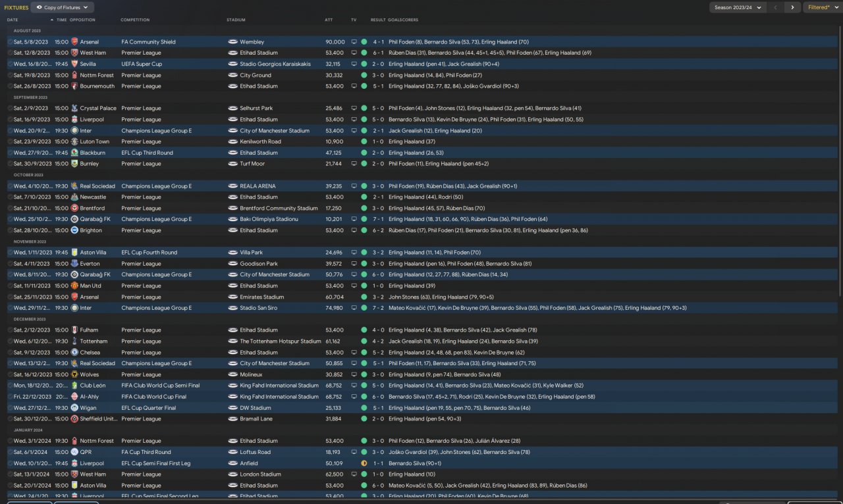
Task: Tick the selection circle for Nottm Forest 19/8/2023
Action: point(10,75)
